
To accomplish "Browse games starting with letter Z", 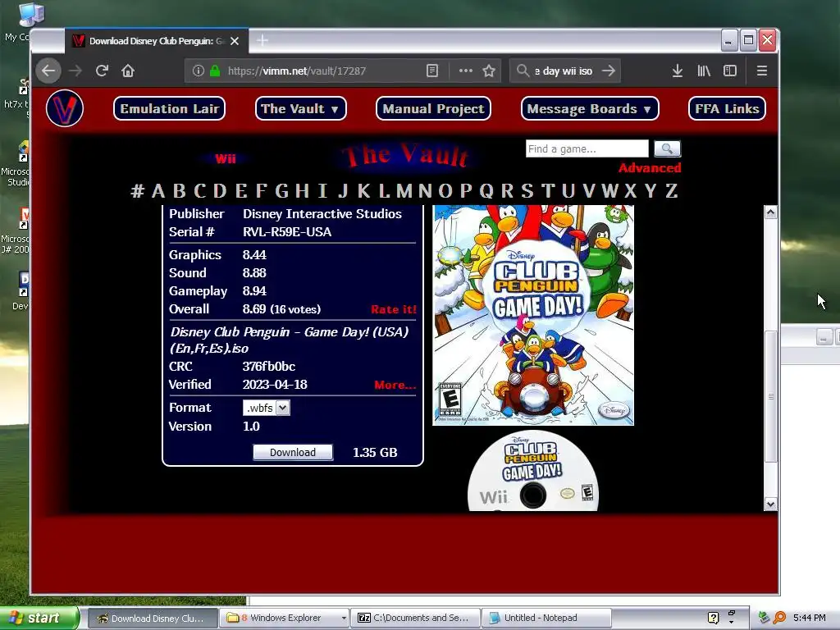I will tap(671, 190).
